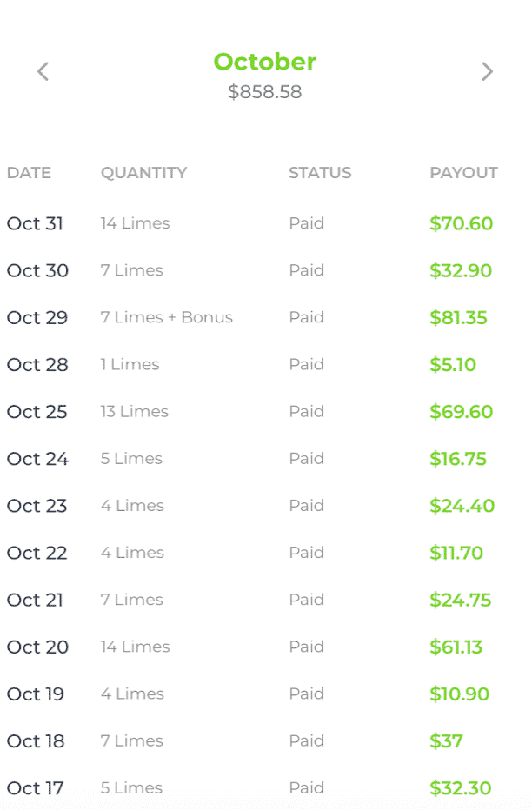The height and width of the screenshot is (810, 532).
Task: Select the Oct 28 date entry
Action: coord(37,365)
